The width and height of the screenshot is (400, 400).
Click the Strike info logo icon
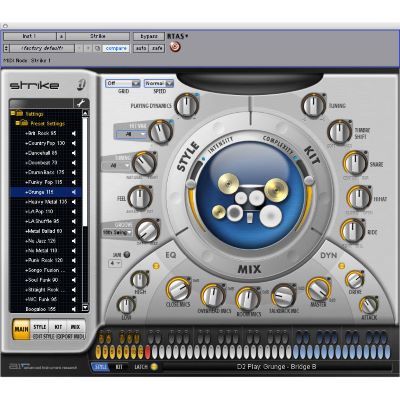click(81, 85)
